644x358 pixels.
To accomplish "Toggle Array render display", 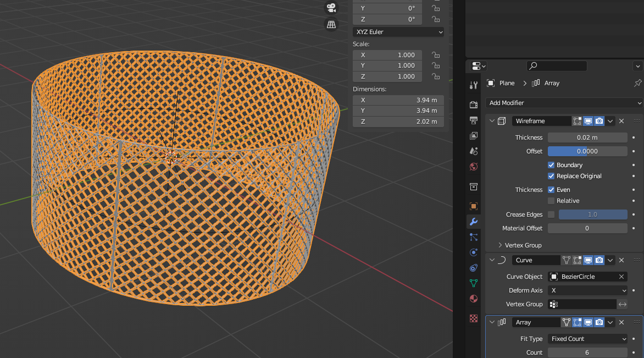I will tap(599, 322).
